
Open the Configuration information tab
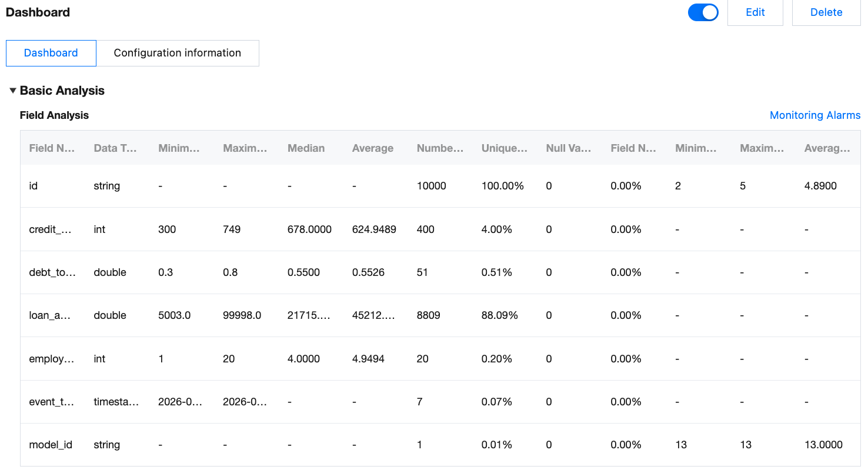177,53
